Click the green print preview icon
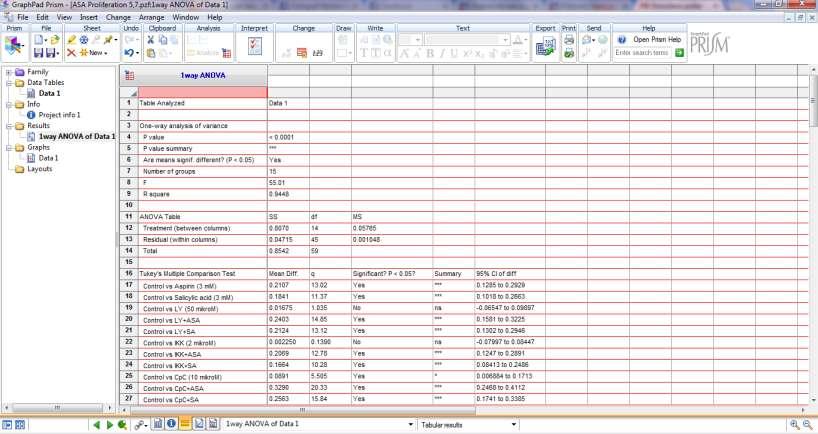Screen dimensions: 818x434 (569, 53)
